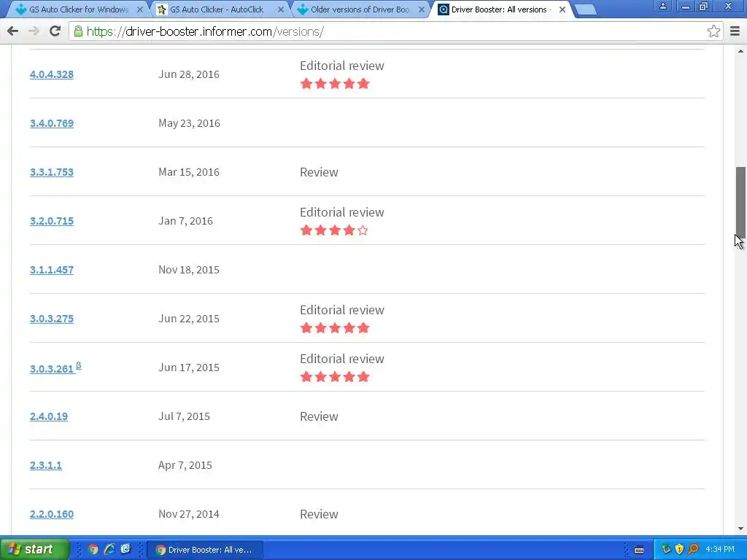Click the security shield tray icon
This screenshot has height=560, width=747.
pyautogui.click(x=679, y=549)
